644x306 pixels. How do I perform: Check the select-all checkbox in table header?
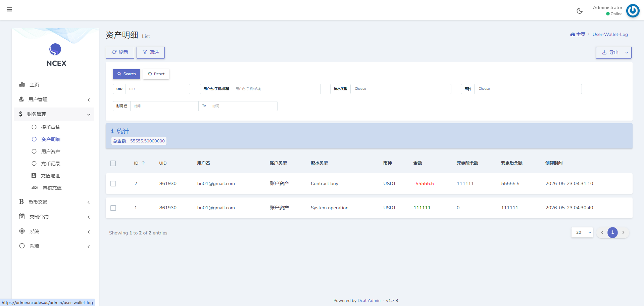click(x=113, y=163)
